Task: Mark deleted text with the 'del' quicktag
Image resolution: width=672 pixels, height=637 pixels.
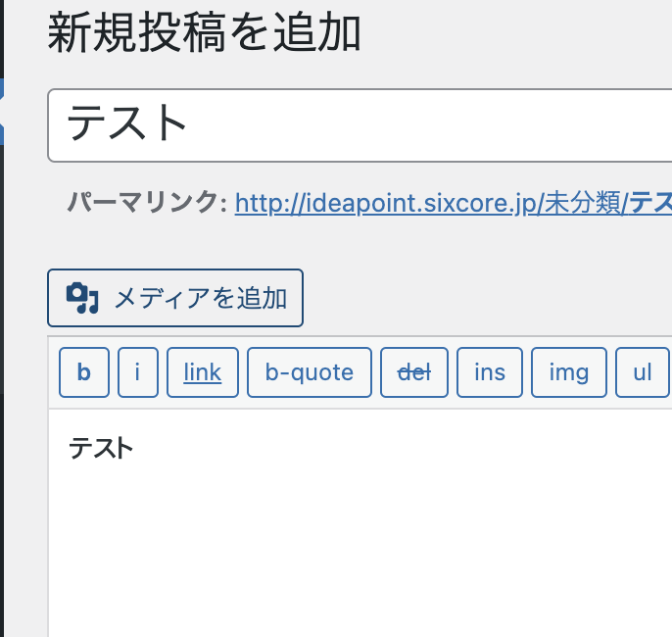Action: (x=413, y=372)
